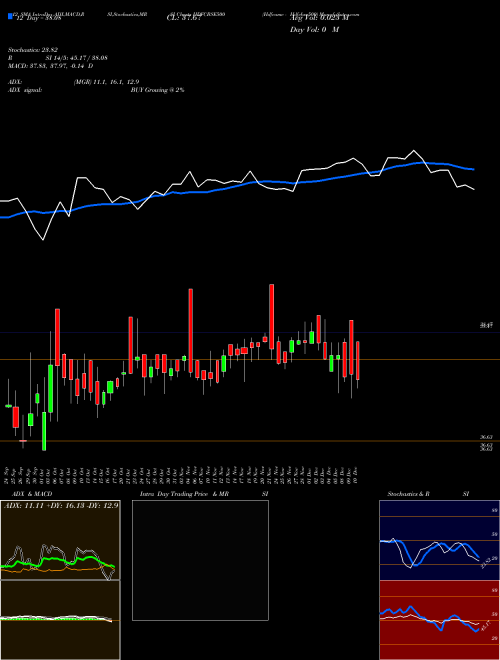Screen dimensions: 500x660
Task: Click the MACD chart panel below the ADX chart
Action: (x=60, y=620)
